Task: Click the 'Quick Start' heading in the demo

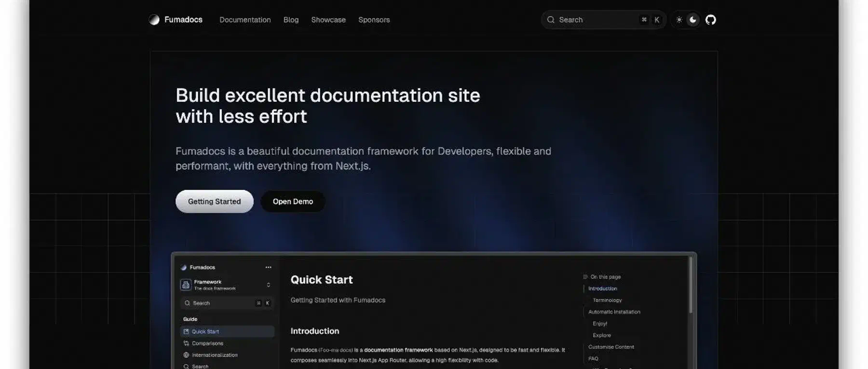Action: pos(322,280)
